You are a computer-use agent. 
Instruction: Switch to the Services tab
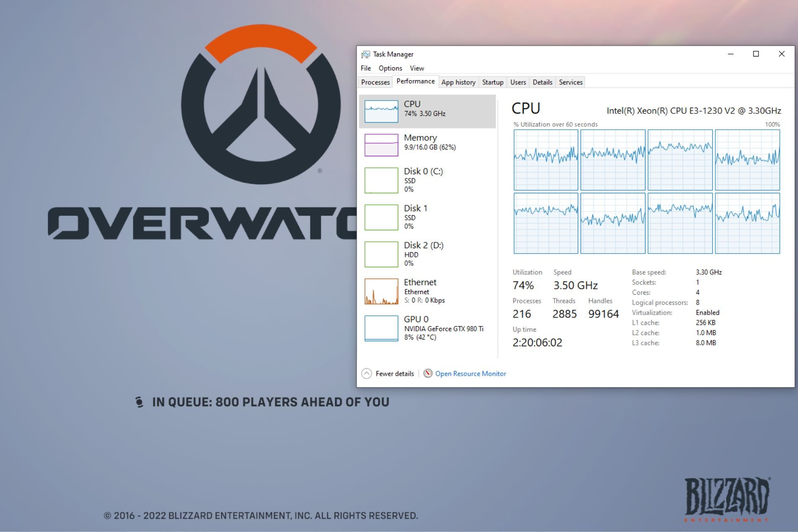click(571, 82)
